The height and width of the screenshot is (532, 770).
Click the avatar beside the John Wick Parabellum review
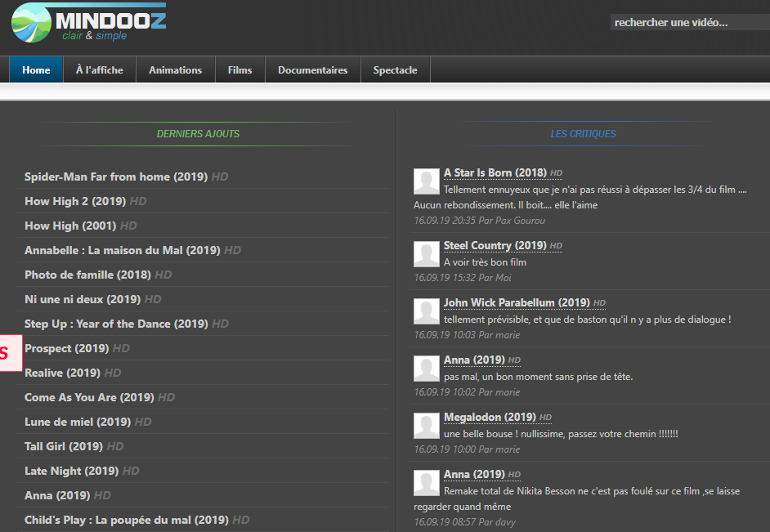pos(426,311)
